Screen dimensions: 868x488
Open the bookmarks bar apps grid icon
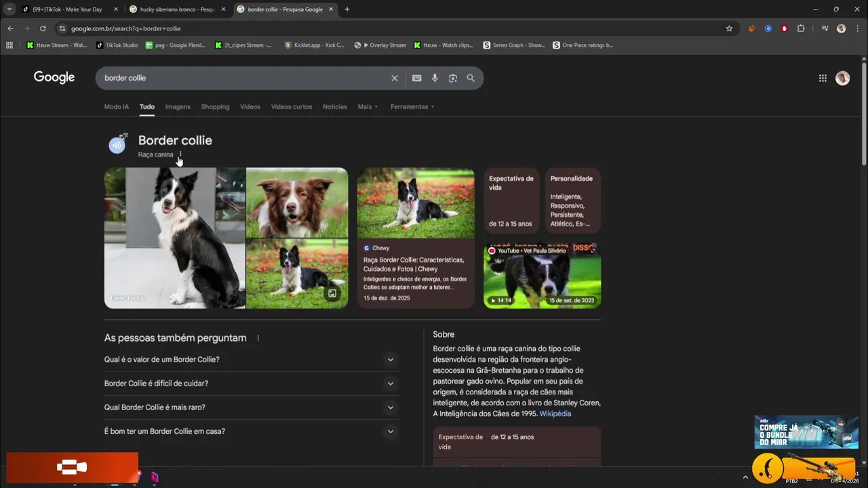pos(9,45)
